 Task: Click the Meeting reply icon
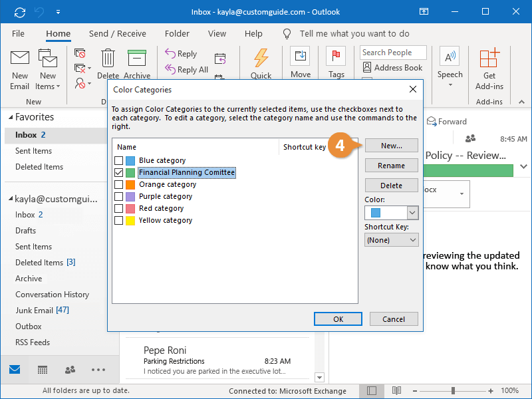click(220, 59)
